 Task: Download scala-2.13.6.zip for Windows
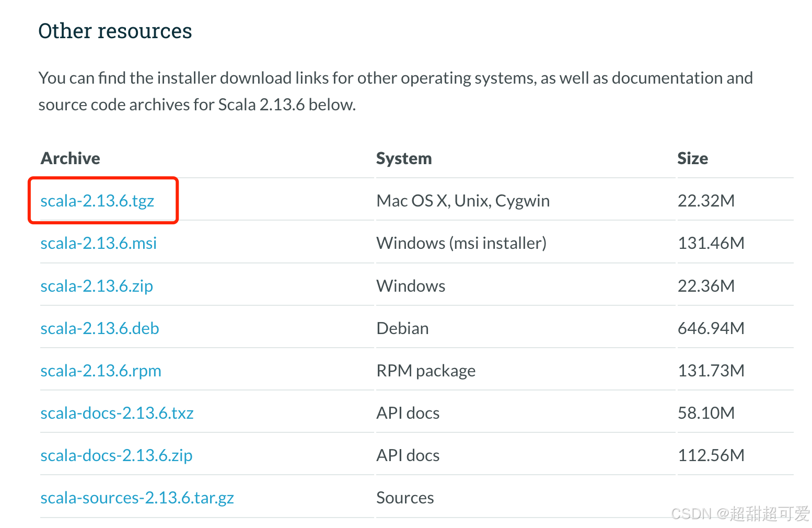point(97,286)
